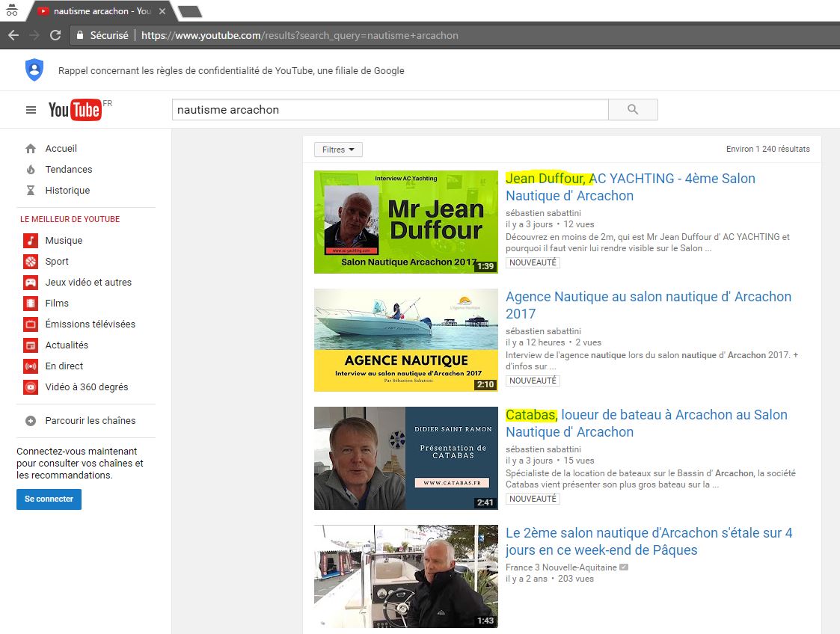Click the Musique note icon

[31, 241]
